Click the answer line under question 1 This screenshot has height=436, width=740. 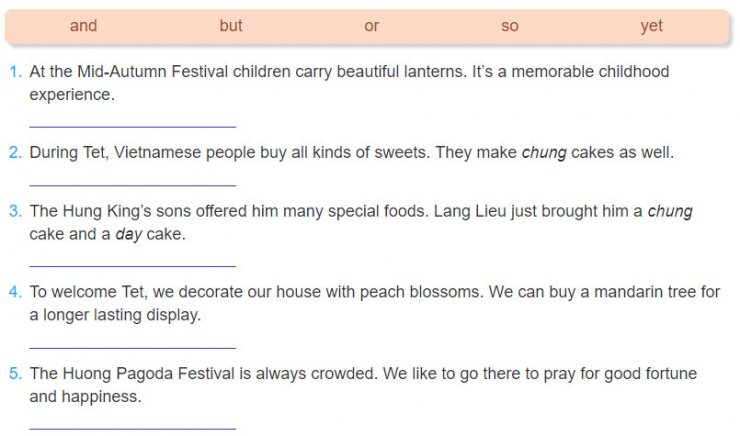(x=133, y=126)
